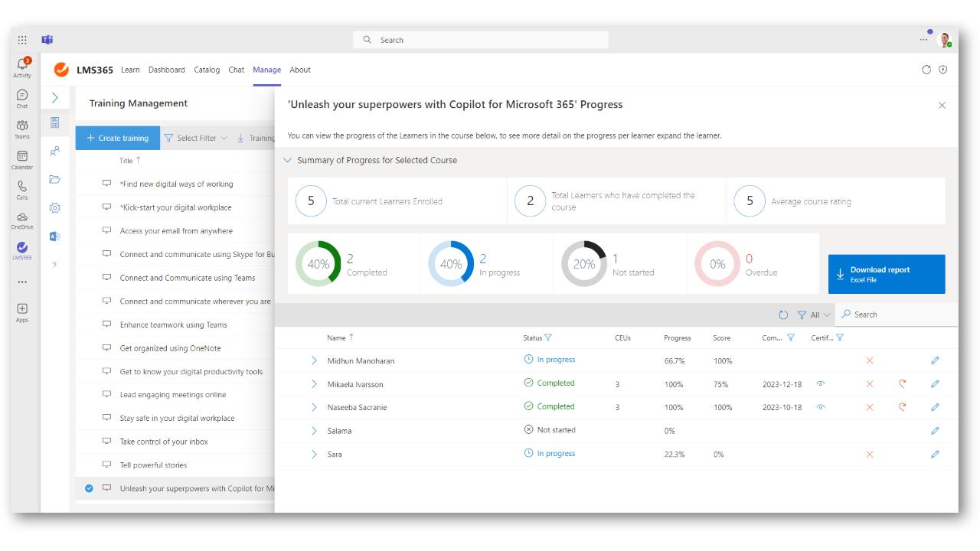980x551 pixels.
Task: Edit Salama's progress with the pencil icon
Action: point(935,431)
